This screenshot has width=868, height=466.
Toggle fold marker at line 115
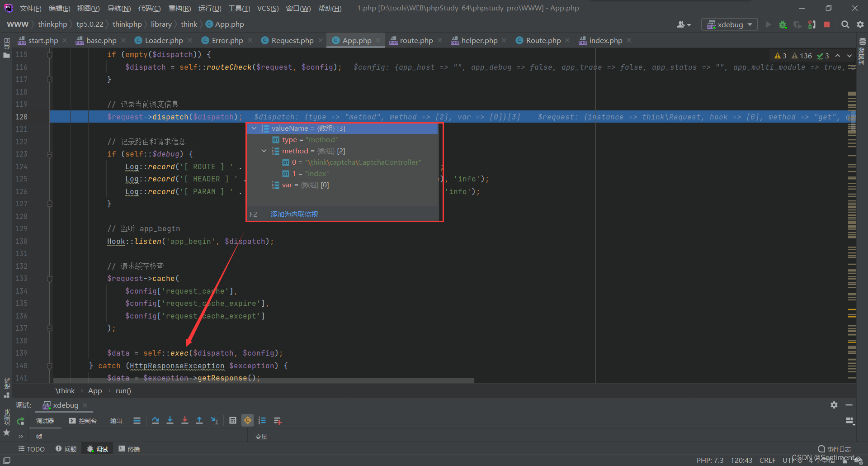50,55
